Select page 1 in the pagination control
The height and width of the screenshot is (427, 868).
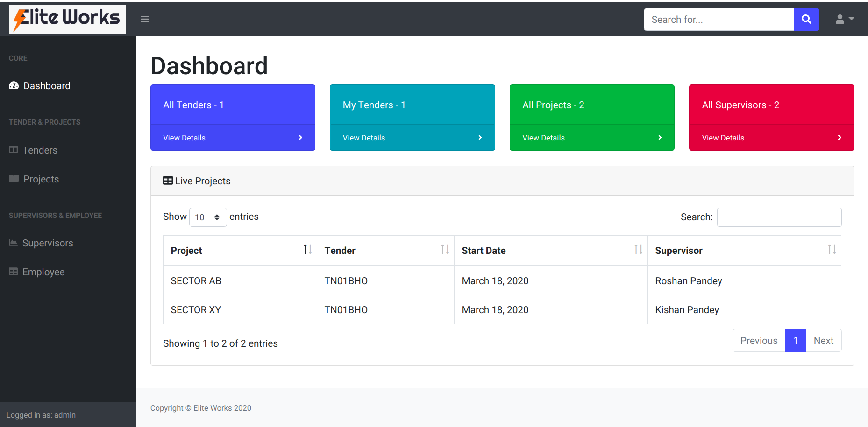pyautogui.click(x=796, y=340)
